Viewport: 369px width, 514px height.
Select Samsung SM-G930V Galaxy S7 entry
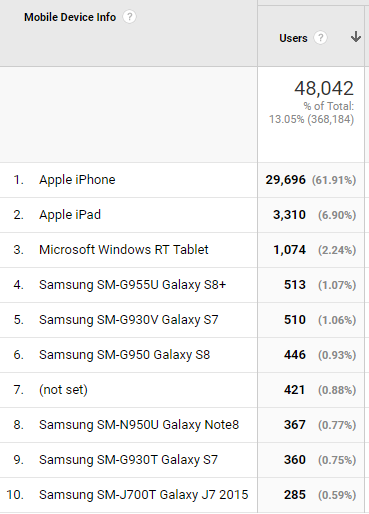click(129, 320)
